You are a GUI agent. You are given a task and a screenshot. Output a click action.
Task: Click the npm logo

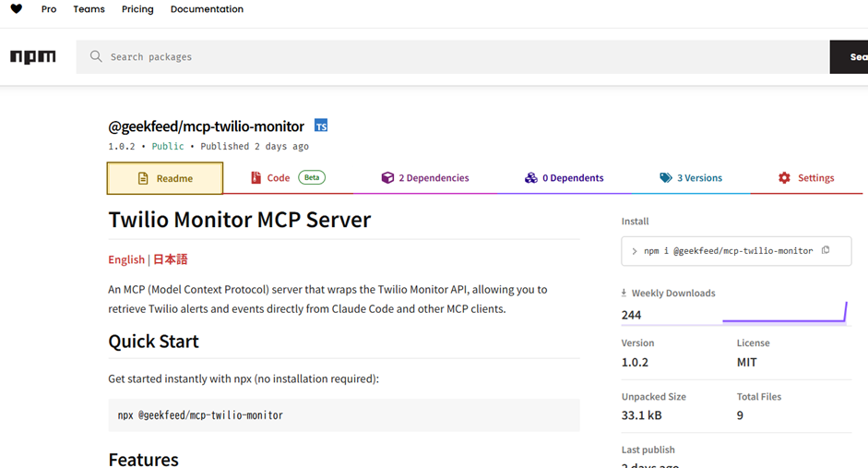[33, 57]
